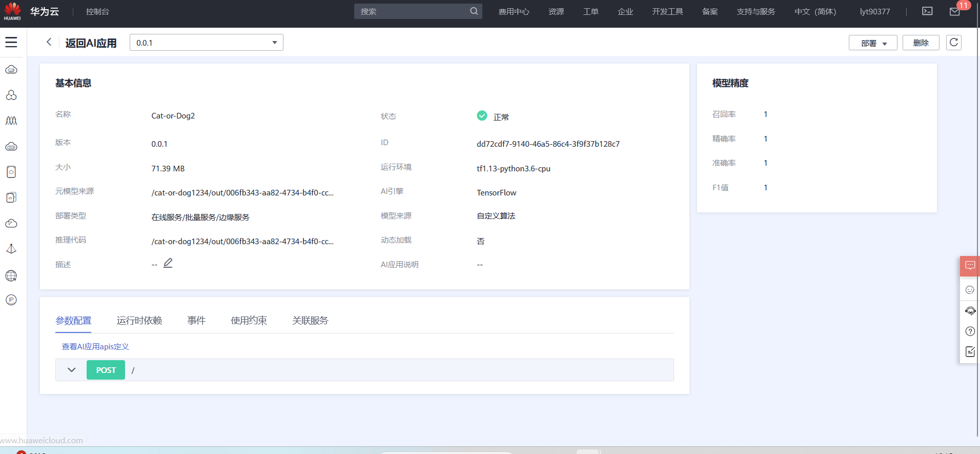Click the cloud sync sidebar icon
Screen dimensions: 980x454
tap(11, 223)
